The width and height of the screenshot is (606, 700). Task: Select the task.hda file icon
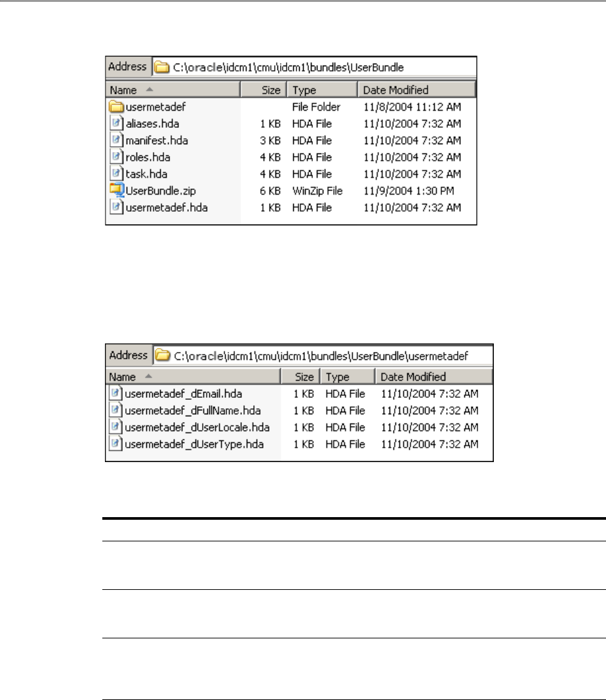(x=116, y=174)
